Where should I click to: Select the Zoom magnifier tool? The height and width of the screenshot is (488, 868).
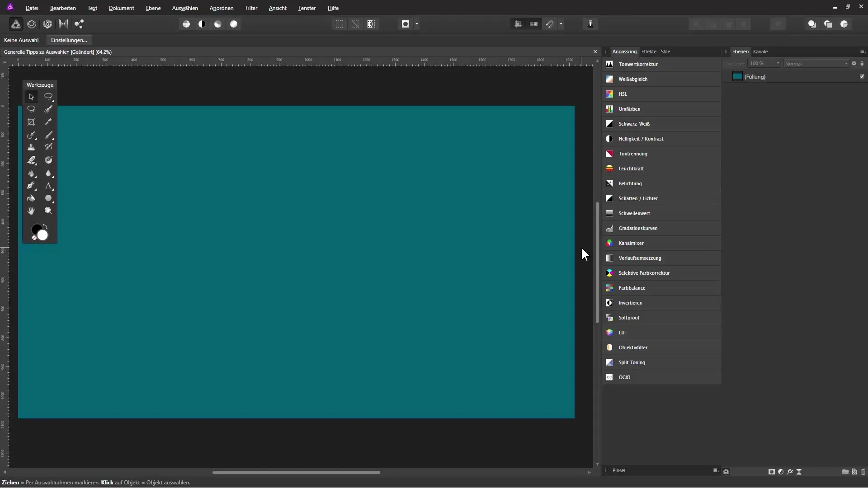coord(48,211)
